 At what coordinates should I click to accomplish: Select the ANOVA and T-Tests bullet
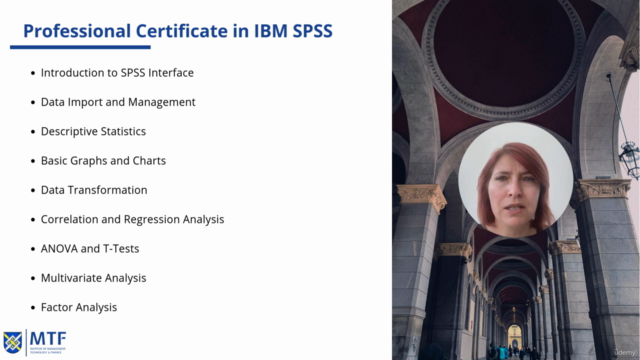click(90, 249)
